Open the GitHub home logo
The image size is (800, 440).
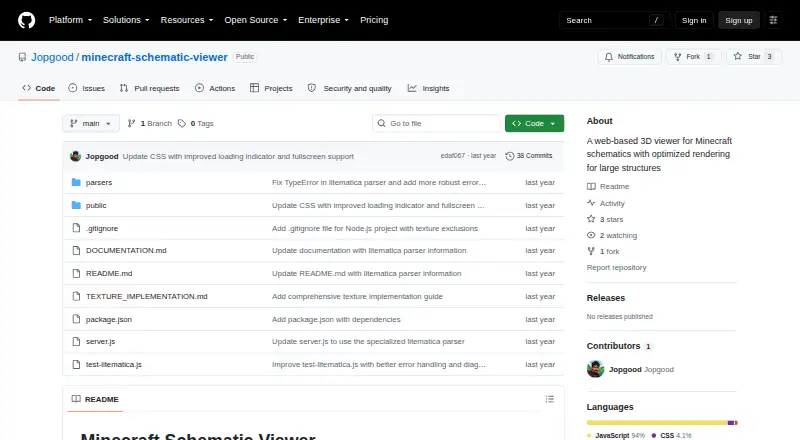[x=27, y=20]
